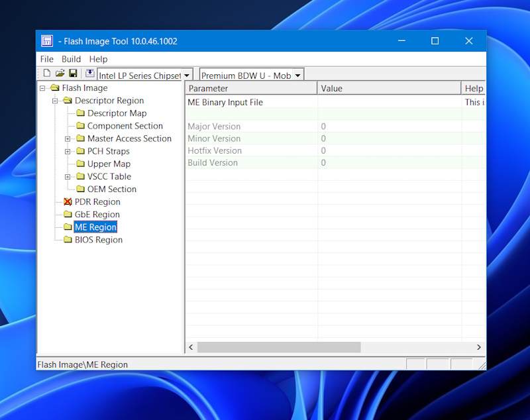Click the Upper Map folder icon
This screenshot has height=420, width=530.
[x=80, y=164]
